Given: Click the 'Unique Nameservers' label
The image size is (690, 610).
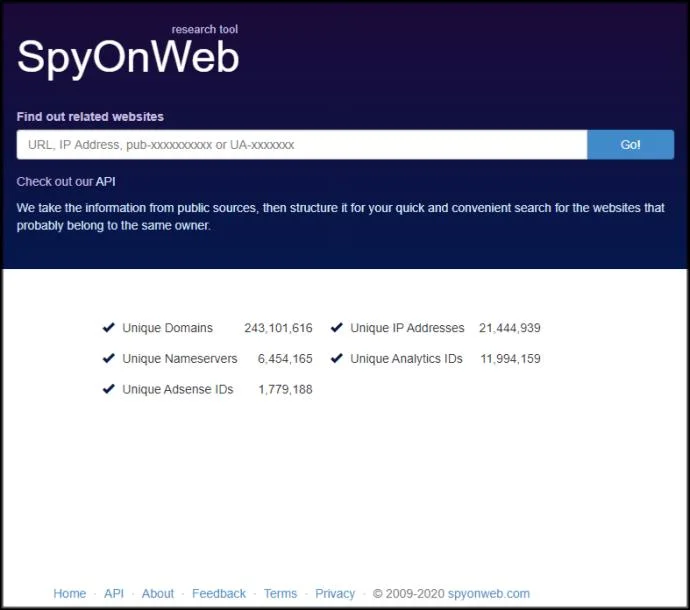Looking at the screenshot, I should [x=180, y=359].
